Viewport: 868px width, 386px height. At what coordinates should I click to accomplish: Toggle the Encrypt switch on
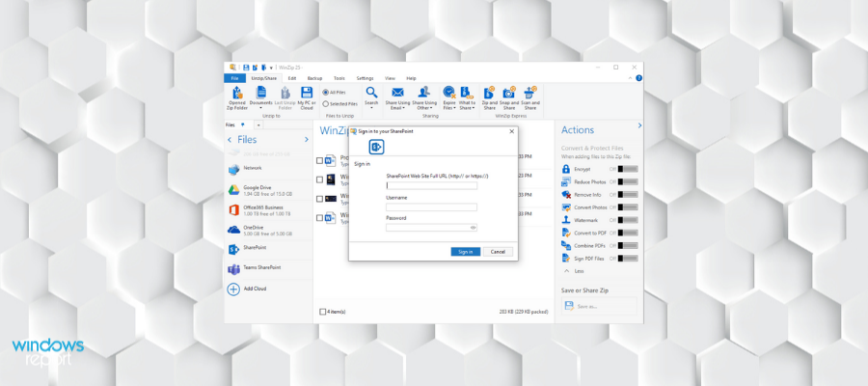click(628, 169)
